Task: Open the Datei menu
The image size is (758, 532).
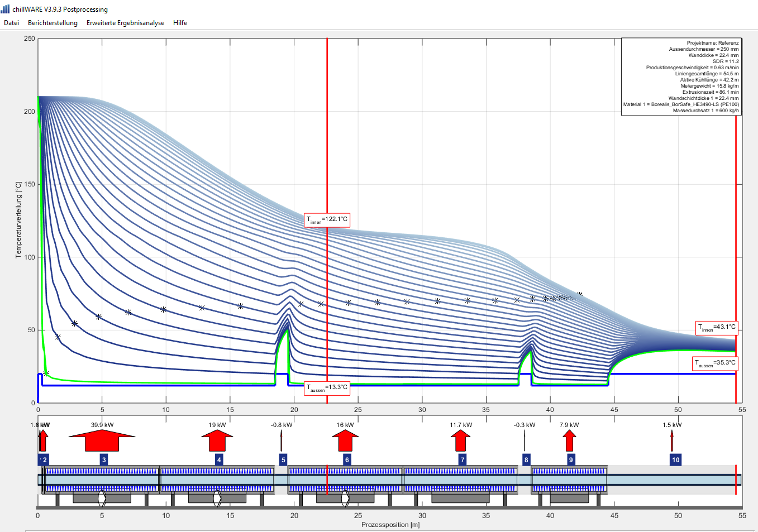Action: 11,23
